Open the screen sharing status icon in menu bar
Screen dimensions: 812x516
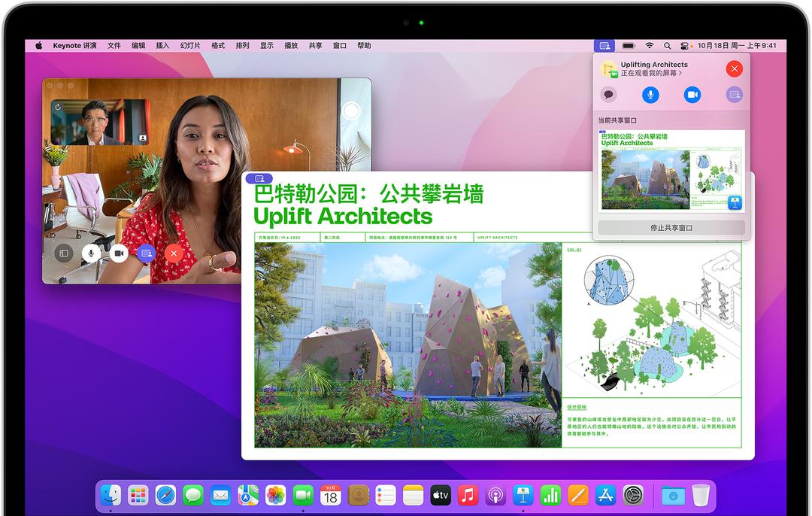(604, 45)
